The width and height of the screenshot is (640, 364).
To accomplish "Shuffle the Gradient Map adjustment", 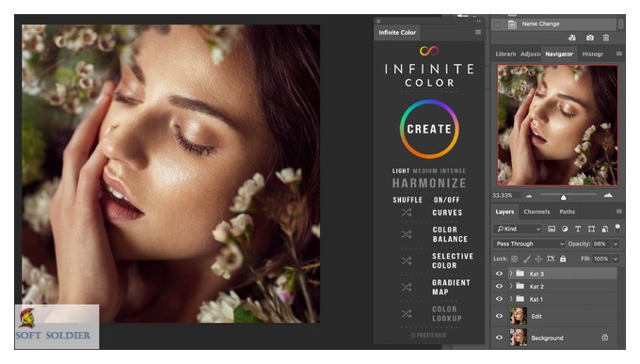I will (407, 287).
